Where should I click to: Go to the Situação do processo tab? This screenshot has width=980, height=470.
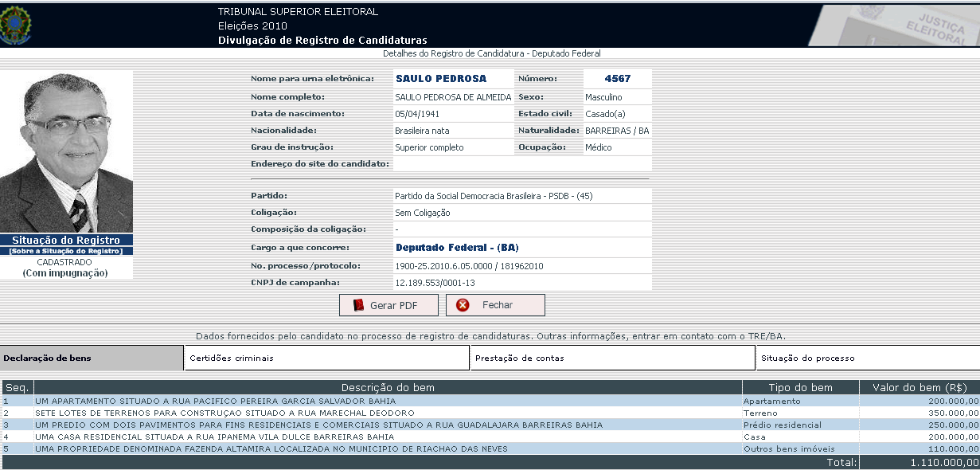pos(867,358)
